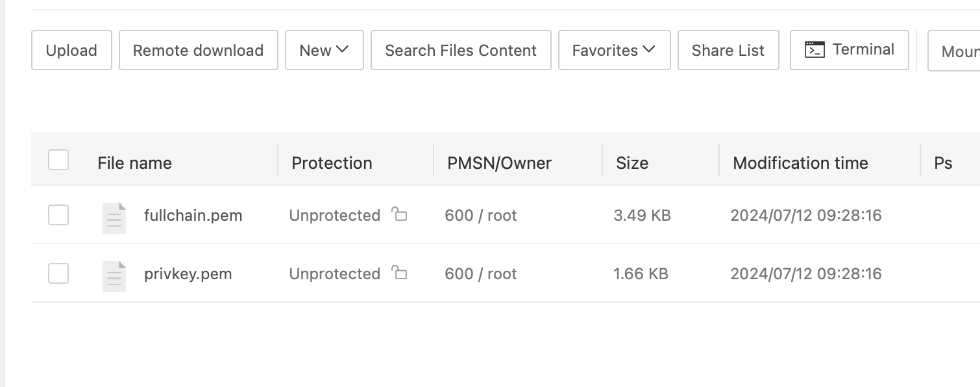The height and width of the screenshot is (387, 980).
Task: Sort by the Size column header
Action: (x=631, y=163)
